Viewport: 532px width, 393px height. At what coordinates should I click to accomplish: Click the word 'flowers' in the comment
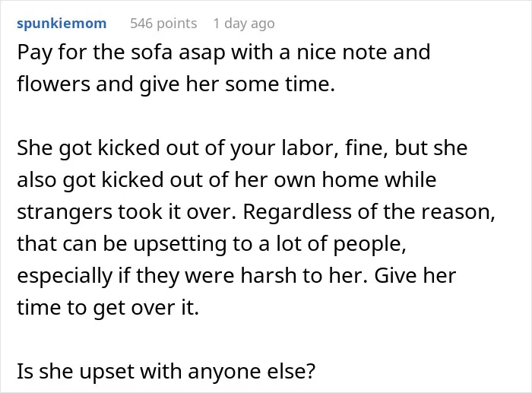point(54,84)
